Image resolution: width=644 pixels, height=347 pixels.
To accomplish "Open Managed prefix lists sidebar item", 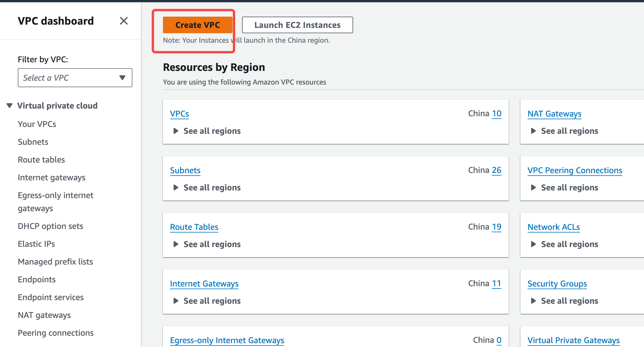I will tap(55, 262).
